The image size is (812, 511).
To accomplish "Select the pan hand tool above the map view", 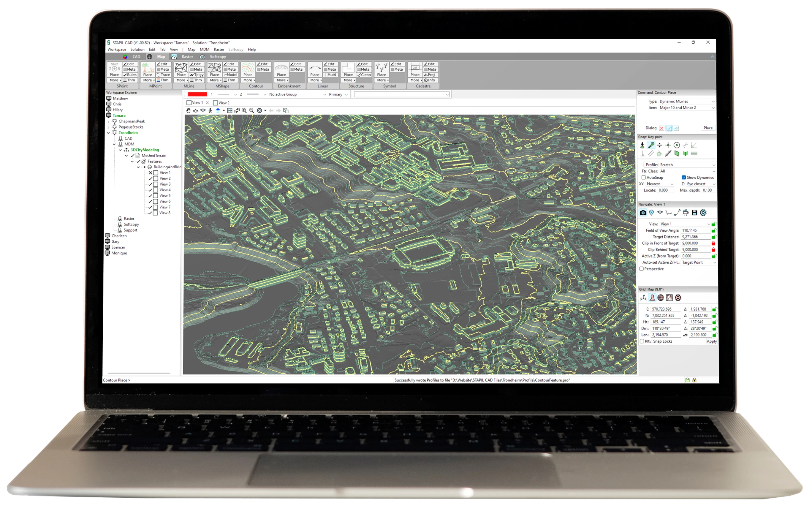I will (x=189, y=111).
